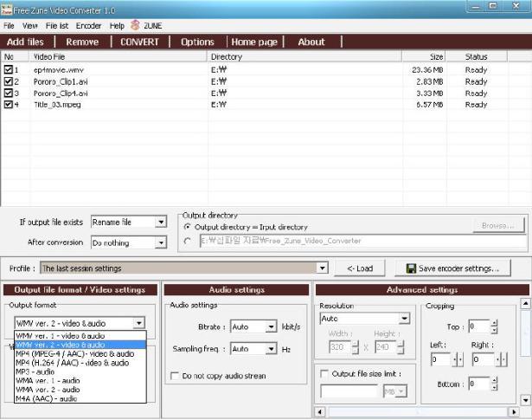Open the File menu
Viewport: 532px width, 420px height.
point(9,26)
